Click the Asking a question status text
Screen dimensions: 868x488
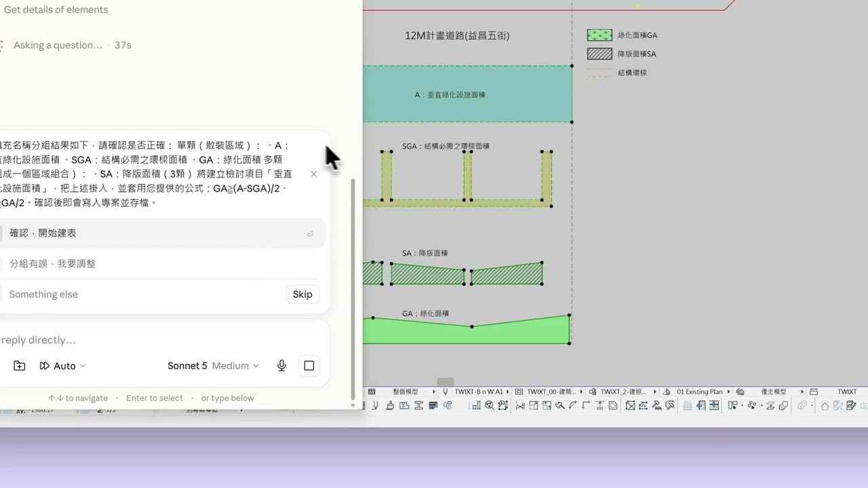[58, 45]
